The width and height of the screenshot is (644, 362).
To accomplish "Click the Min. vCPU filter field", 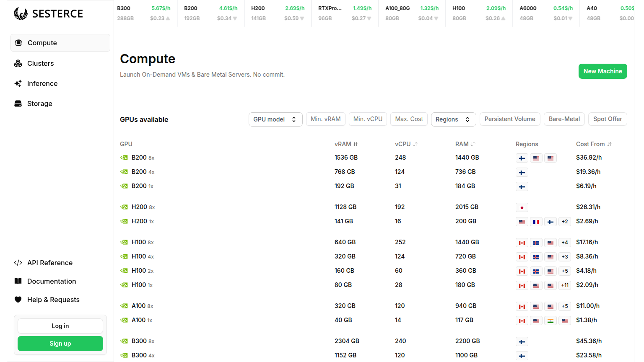I will [x=368, y=119].
